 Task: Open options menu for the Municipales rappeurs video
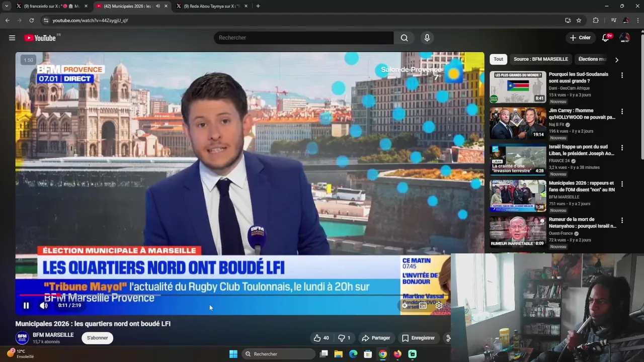click(622, 184)
